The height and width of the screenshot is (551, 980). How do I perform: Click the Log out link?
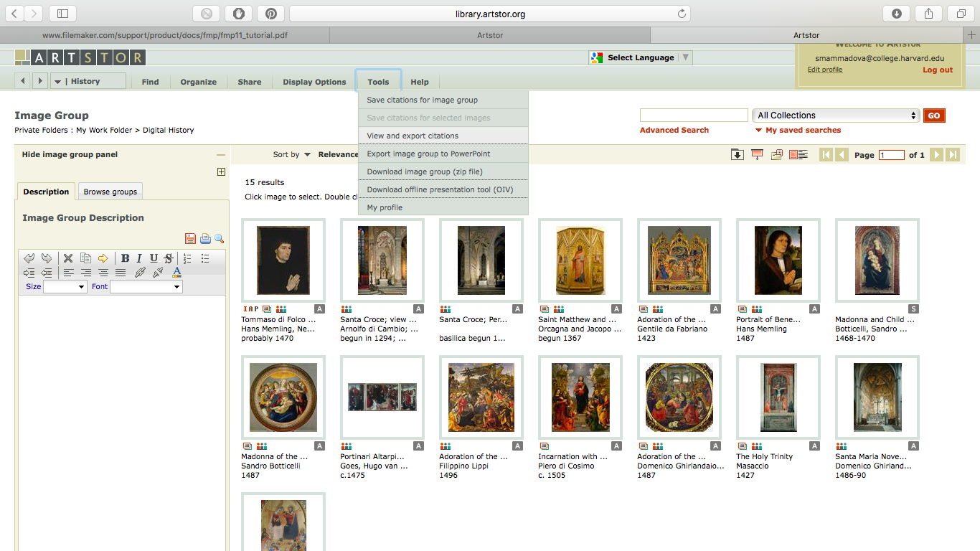938,70
